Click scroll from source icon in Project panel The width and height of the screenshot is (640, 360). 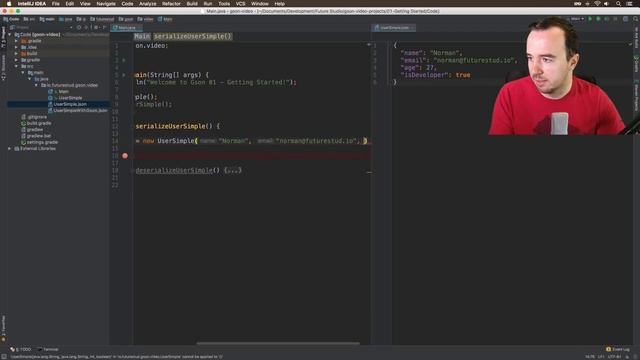(x=79, y=27)
